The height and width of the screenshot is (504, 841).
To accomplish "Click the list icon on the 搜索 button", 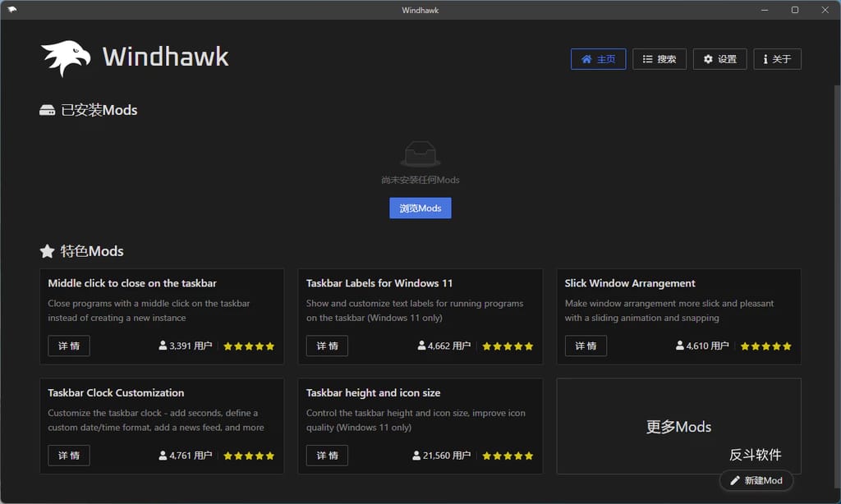I will pos(646,58).
